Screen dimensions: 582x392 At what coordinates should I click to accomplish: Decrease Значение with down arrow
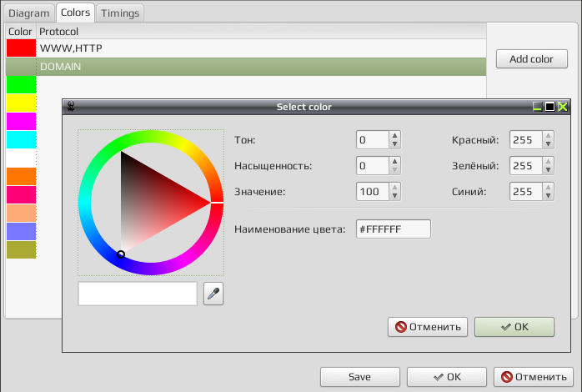point(395,196)
